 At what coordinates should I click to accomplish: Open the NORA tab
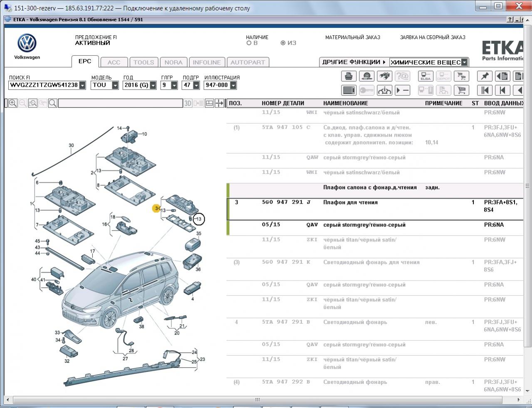tap(173, 62)
